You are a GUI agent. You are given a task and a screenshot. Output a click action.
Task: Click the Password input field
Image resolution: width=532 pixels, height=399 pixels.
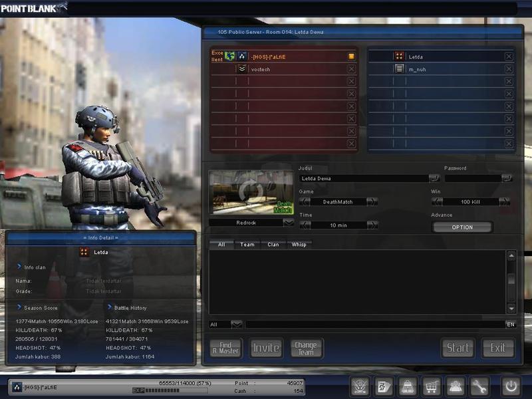click(473, 178)
